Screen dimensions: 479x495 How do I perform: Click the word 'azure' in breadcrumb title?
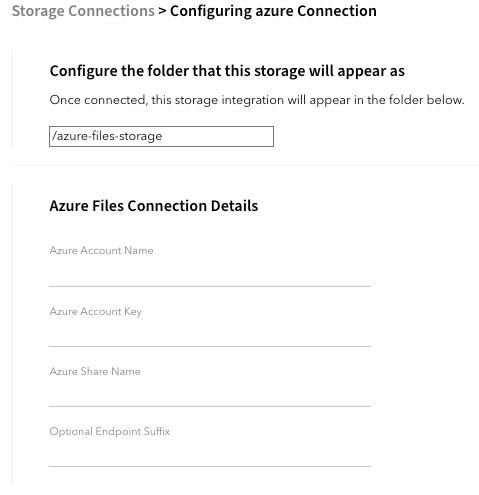tap(275, 12)
